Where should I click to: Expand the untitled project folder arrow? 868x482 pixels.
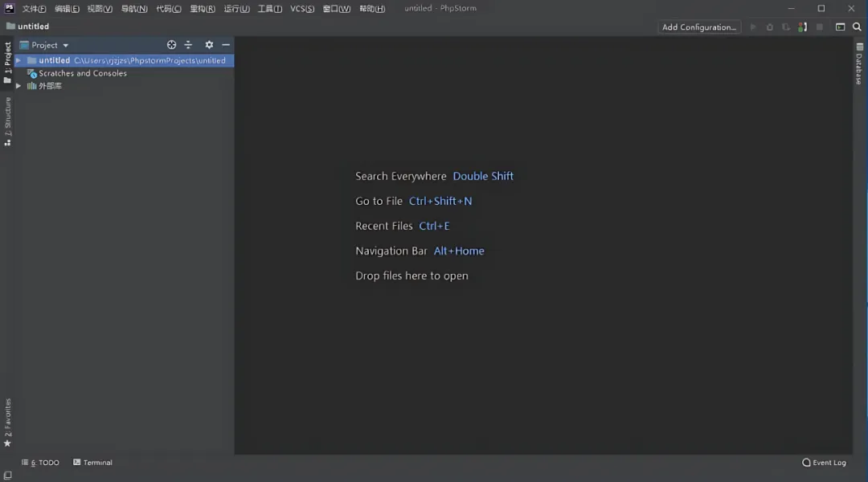click(x=18, y=60)
